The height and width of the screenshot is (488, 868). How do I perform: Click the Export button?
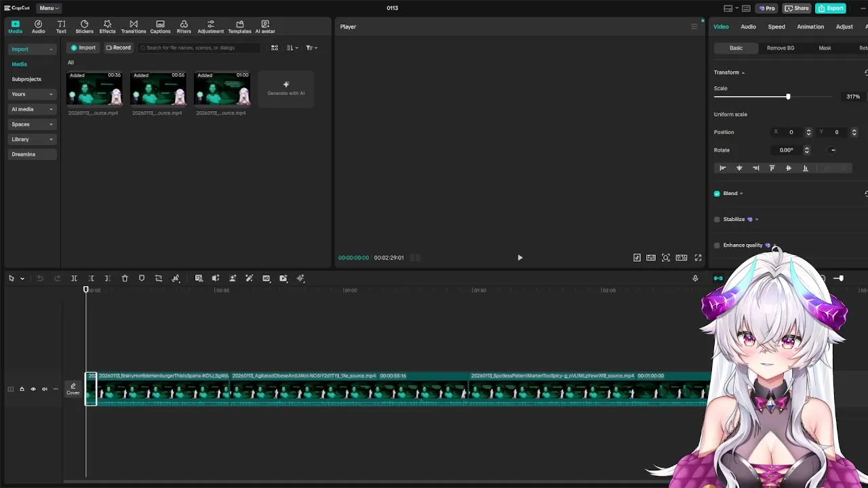[830, 8]
